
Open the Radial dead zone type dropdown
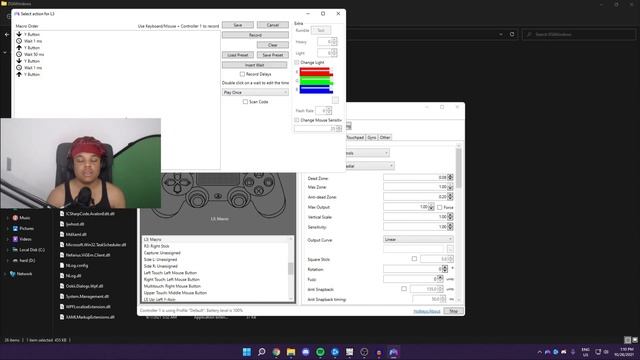click(369, 166)
